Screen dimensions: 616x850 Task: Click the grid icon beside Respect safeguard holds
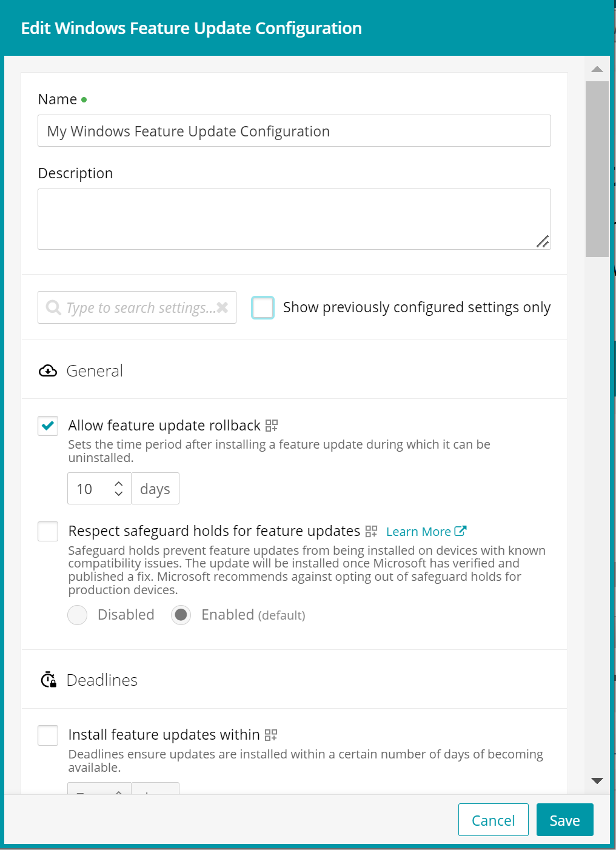(372, 532)
